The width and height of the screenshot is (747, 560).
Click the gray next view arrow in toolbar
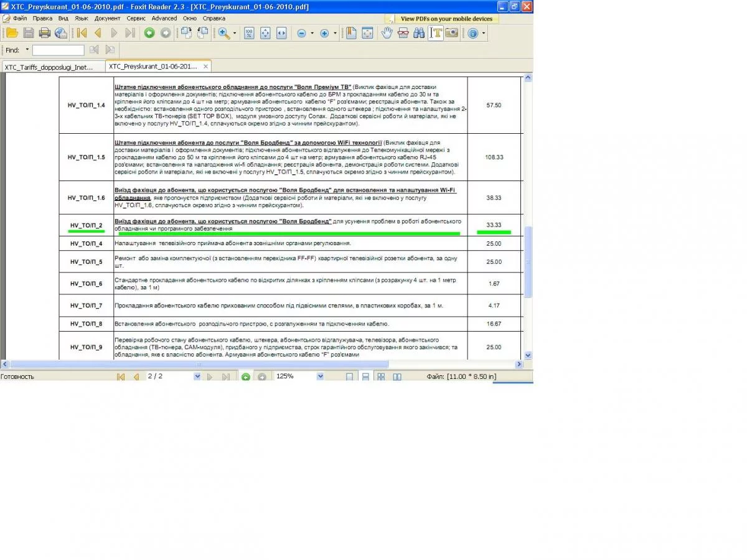pos(166,33)
